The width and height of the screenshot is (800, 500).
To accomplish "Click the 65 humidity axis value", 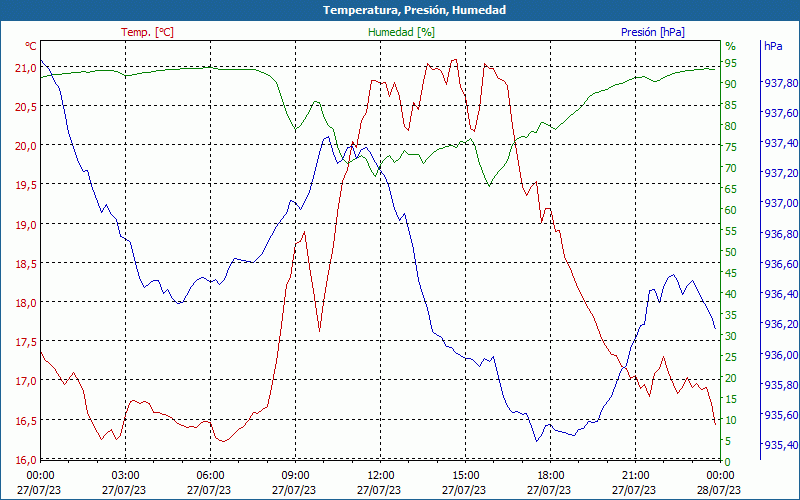I will [731, 189].
